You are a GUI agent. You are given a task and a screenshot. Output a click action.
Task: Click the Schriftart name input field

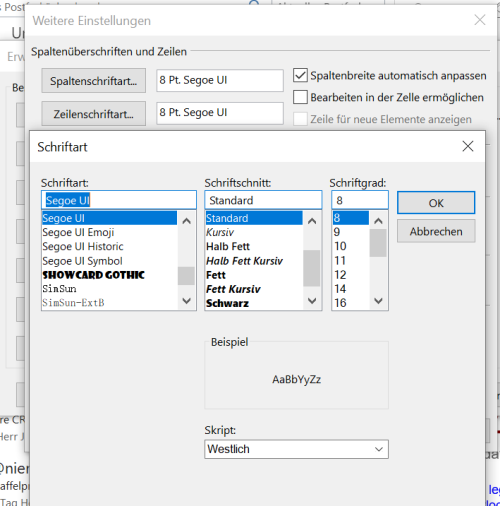pos(119,200)
